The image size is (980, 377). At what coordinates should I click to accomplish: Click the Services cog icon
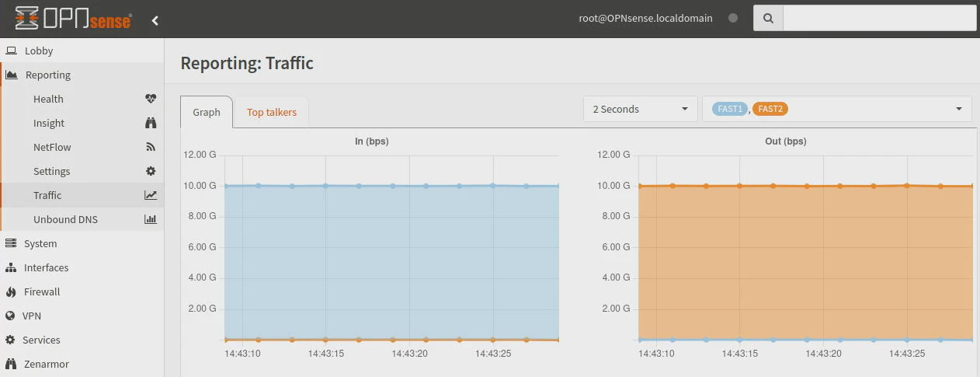(x=11, y=340)
